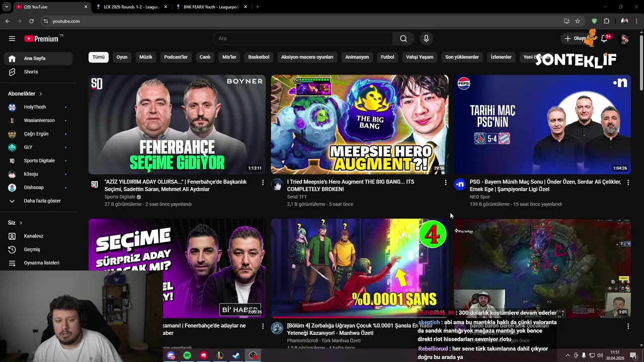The height and width of the screenshot is (362, 644).
Task: Show hidden system tray icons
Action: [x=568, y=355]
